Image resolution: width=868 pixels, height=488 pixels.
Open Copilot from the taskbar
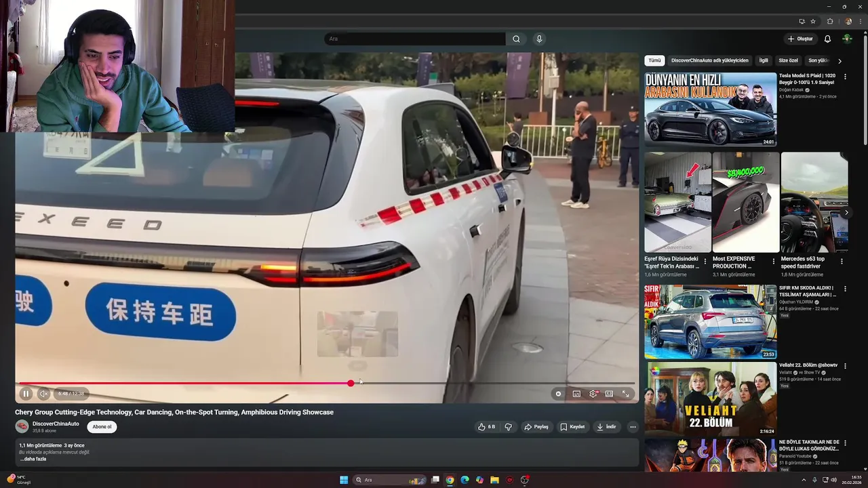pyautogui.click(x=479, y=480)
